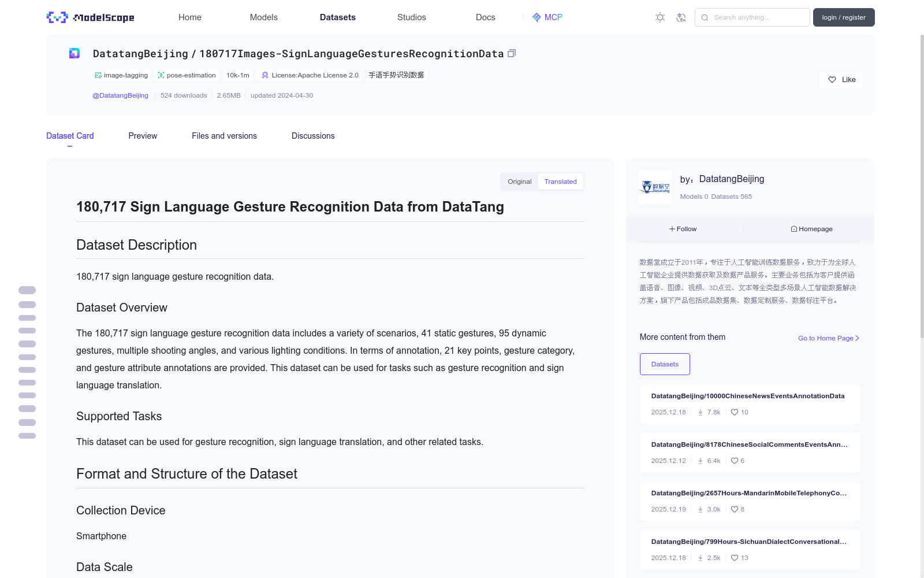The image size is (924, 578).
Task: Toggle the light/dark theme sun icon
Action: [x=660, y=17]
